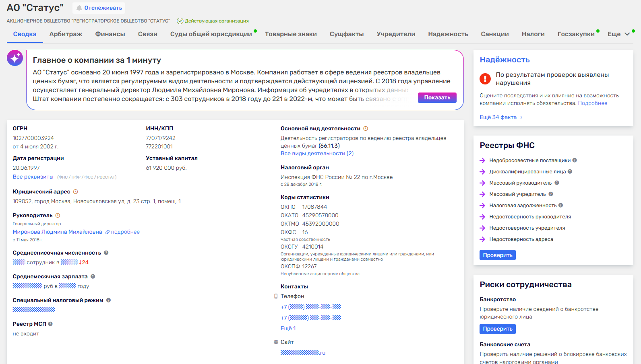This screenshot has height=364, width=641.
Task: Click КПП value 772201001
Action: coord(159,147)
